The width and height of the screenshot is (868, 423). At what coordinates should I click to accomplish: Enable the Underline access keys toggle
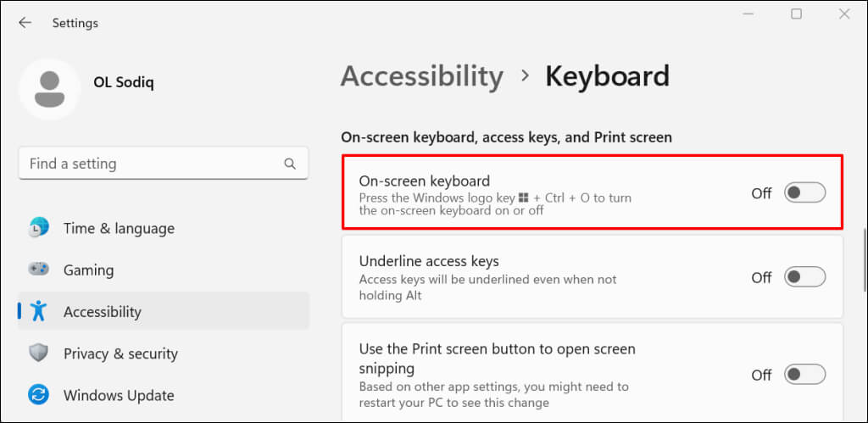[x=804, y=277]
